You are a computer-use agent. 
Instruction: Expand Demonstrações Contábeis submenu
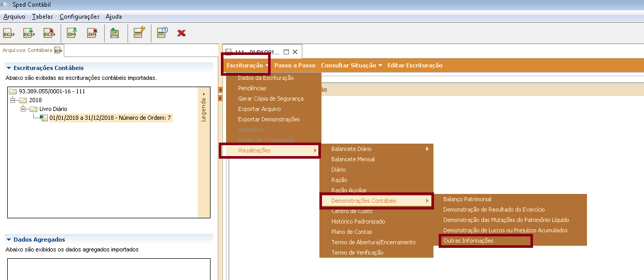tap(376, 201)
